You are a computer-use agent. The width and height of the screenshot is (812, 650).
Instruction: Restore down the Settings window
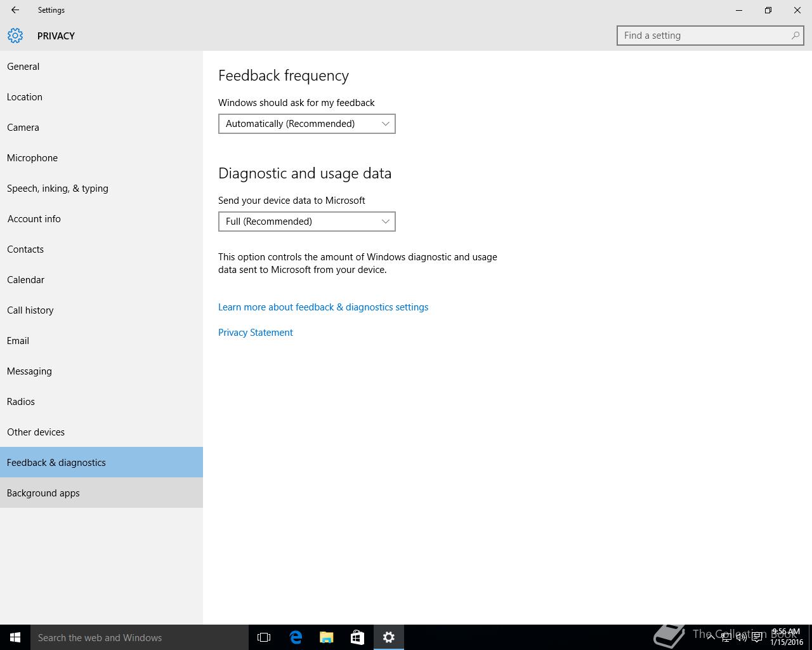point(768,10)
